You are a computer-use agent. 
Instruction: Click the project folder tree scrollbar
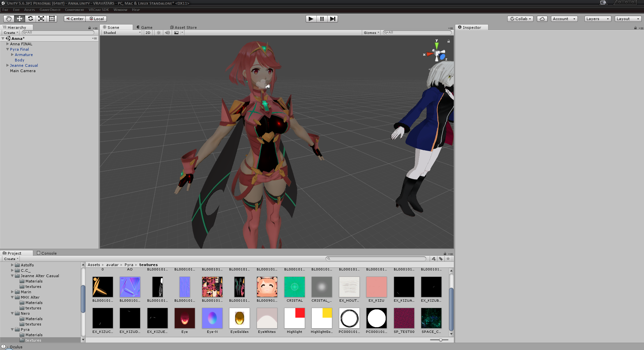click(83, 299)
